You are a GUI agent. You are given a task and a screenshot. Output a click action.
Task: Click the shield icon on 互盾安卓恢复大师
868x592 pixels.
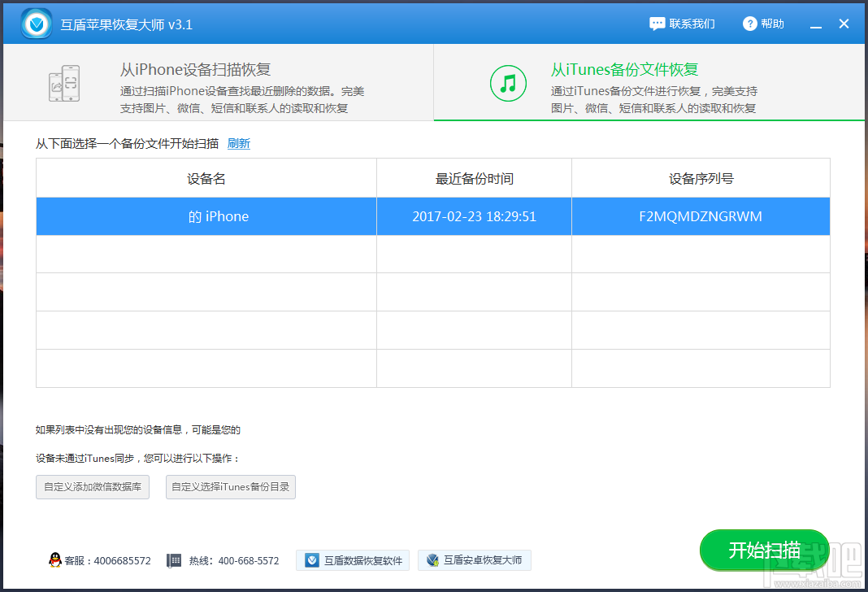433,560
